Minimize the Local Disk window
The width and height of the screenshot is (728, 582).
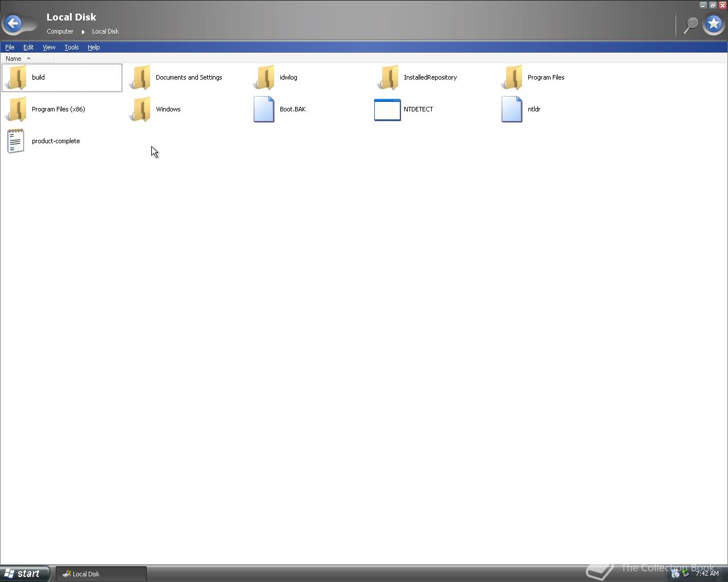click(x=703, y=5)
